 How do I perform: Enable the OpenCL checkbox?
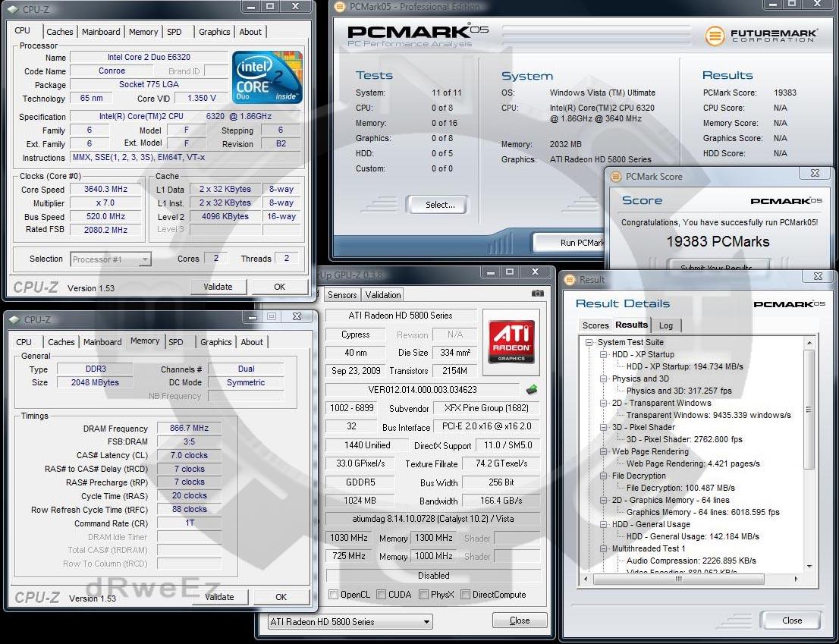333,594
